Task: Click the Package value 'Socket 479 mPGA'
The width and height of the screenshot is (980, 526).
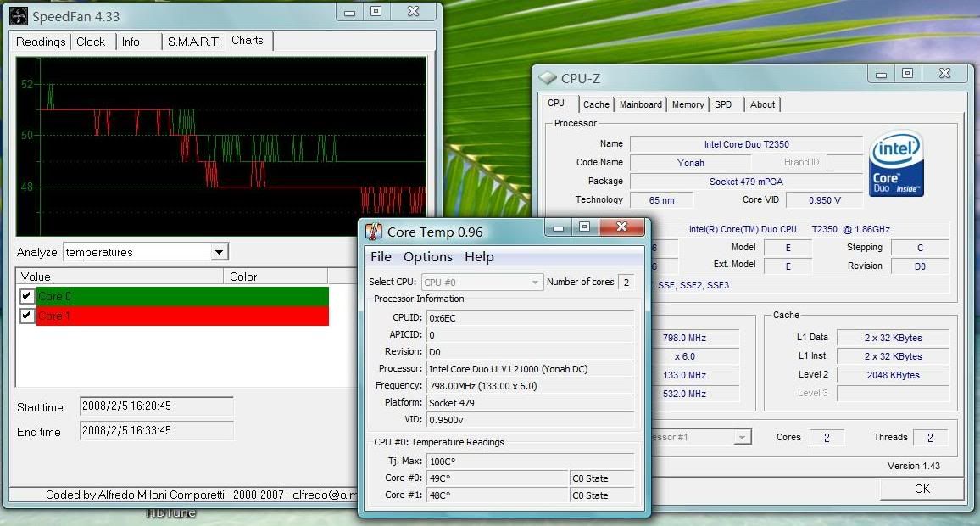Action: [x=746, y=182]
